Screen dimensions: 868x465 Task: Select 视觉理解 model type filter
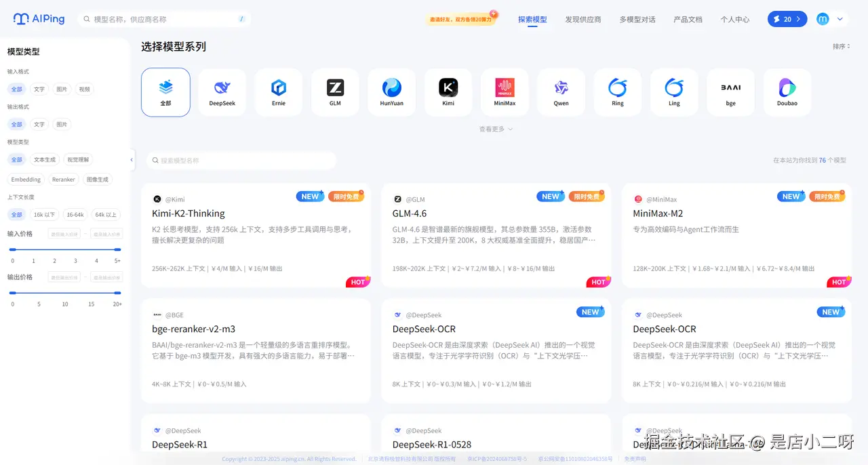78,159
